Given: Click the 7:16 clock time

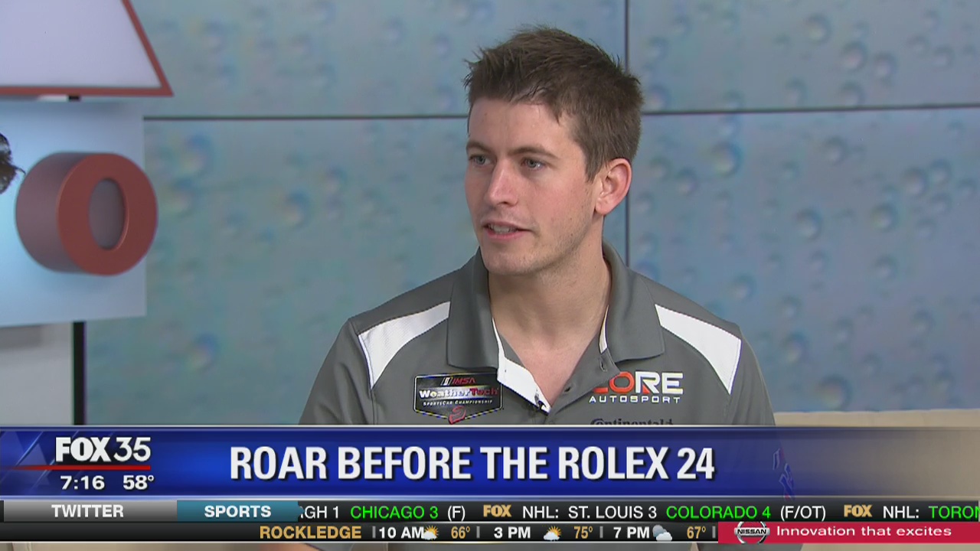Looking at the screenshot, I should coord(82,483).
